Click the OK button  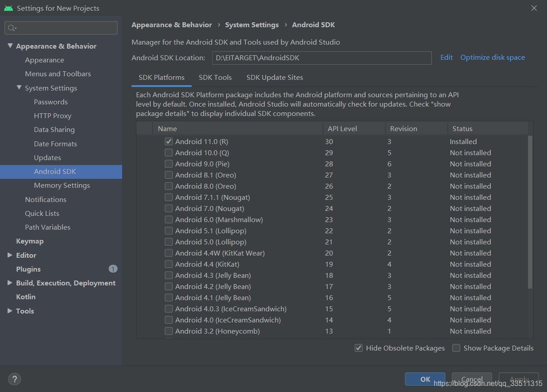425,379
